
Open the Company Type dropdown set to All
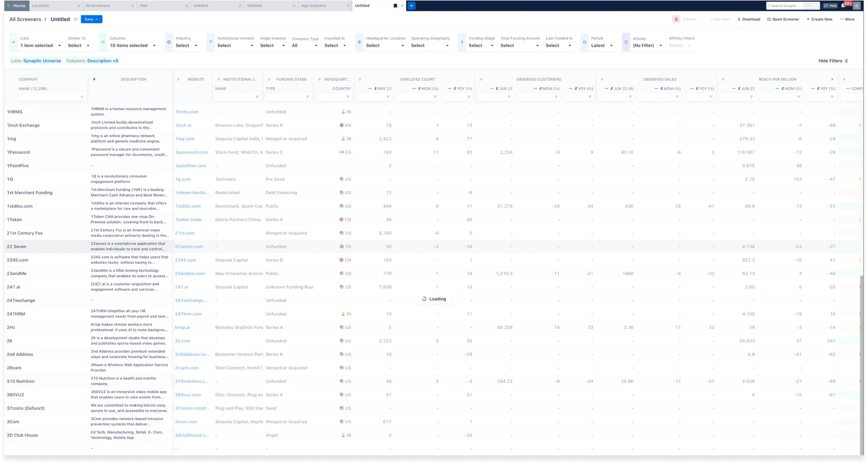coord(305,46)
